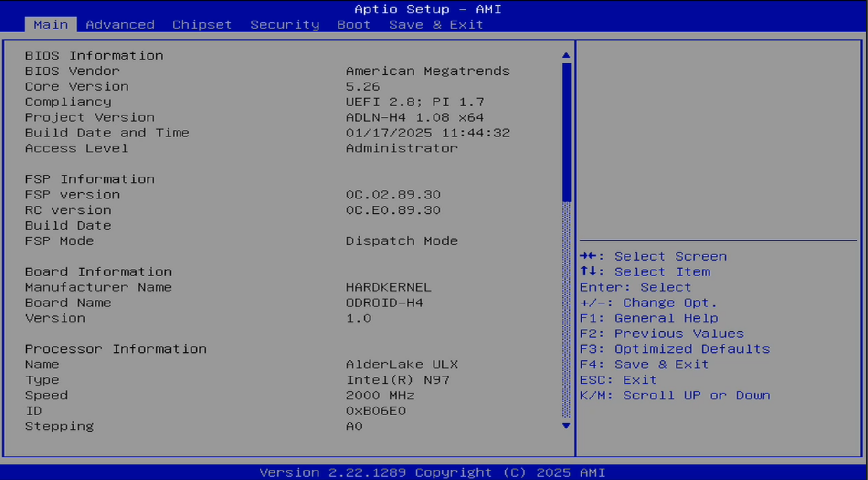Select the Access Level Administrator value
This screenshot has width=868, height=480.
pos(401,148)
